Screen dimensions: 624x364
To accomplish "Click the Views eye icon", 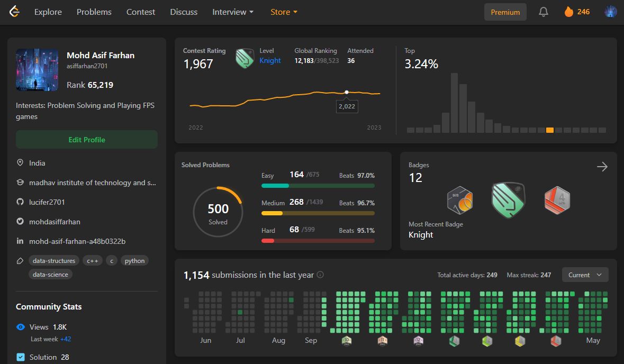I will pos(20,327).
